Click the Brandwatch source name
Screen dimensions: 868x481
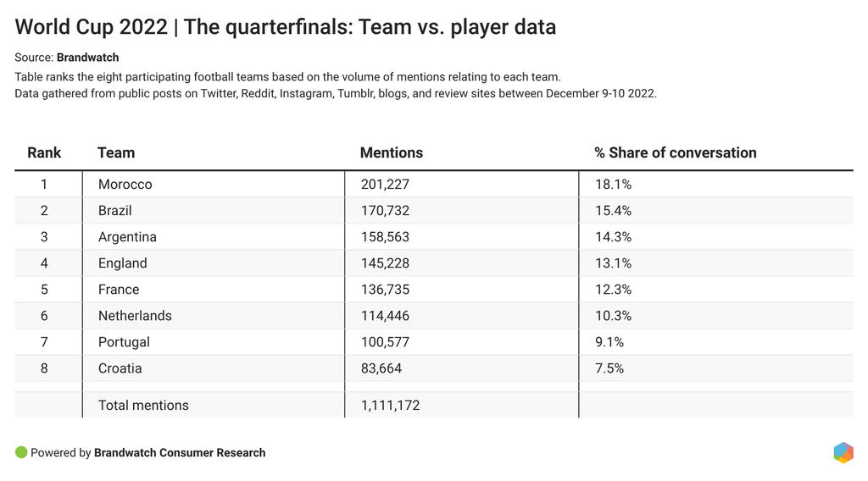pos(87,58)
